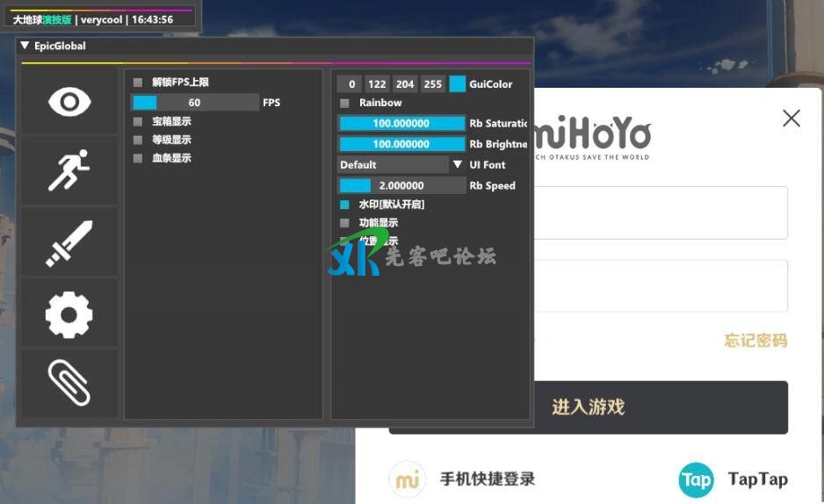The height and width of the screenshot is (504, 824).
Task: Click the 忘记密码 link
Action: (755, 341)
